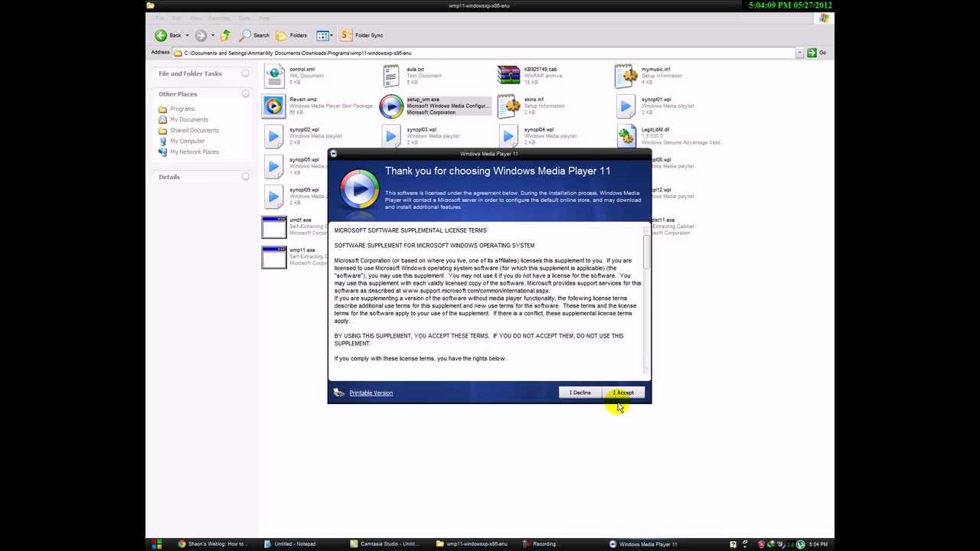The width and height of the screenshot is (980, 551).
Task: Click the Search toolbar button
Action: click(x=254, y=35)
